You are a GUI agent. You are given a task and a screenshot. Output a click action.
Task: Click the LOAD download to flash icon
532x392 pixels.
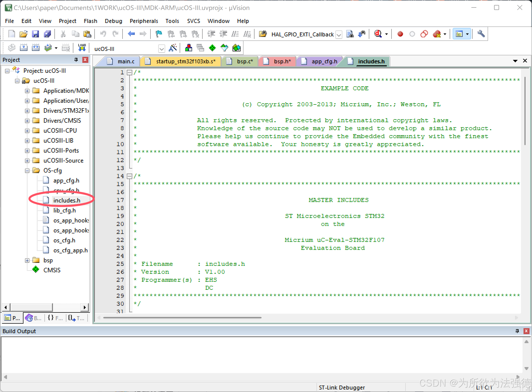(x=82, y=48)
